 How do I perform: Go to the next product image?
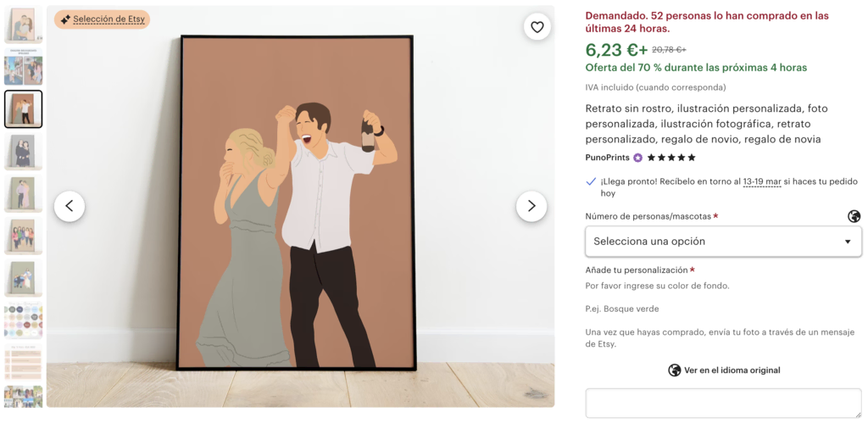tap(531, 206)
